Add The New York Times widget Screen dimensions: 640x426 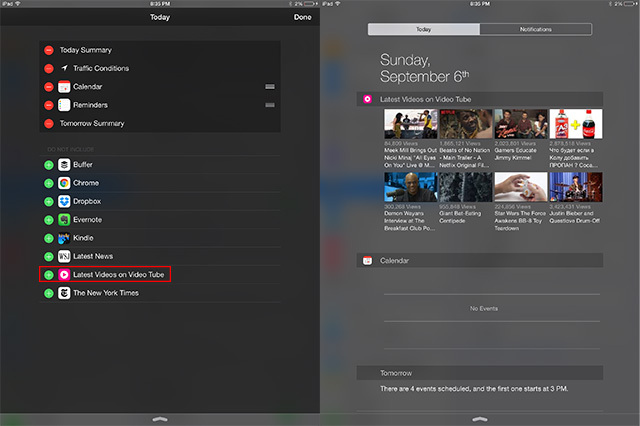point(49,293)
